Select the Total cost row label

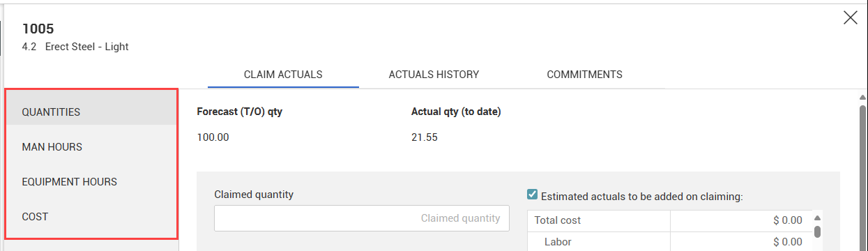point(558,220)
